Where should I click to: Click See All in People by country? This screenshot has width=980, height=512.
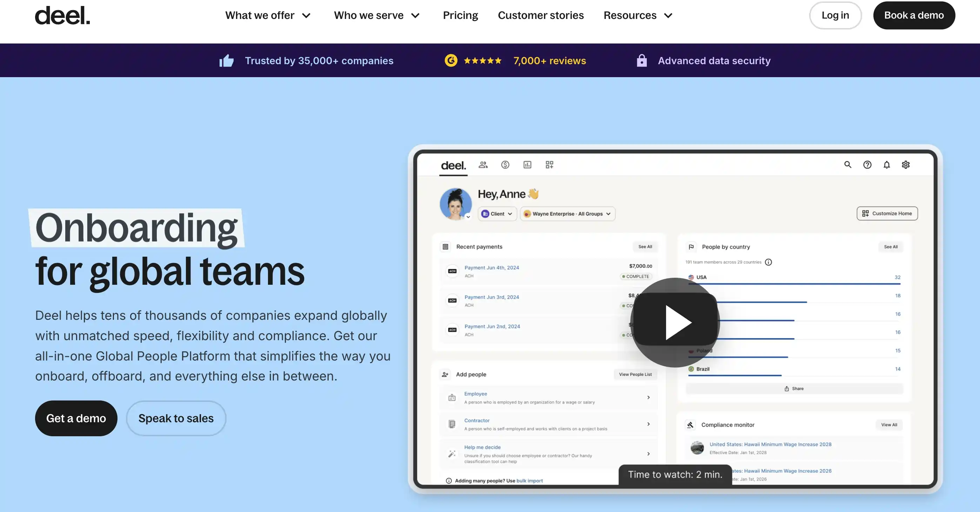[891, 247]
